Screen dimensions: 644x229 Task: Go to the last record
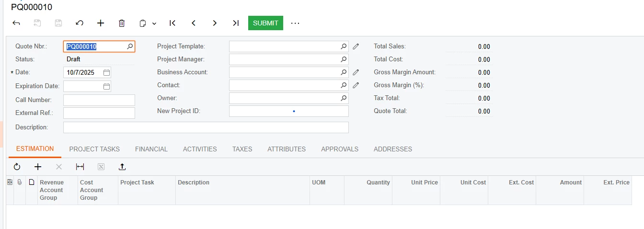point(236,23)
